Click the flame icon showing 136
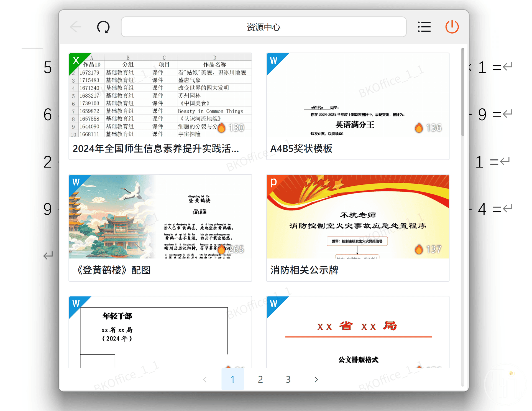This screenshot has width=532, height=411. pos(419,128)
